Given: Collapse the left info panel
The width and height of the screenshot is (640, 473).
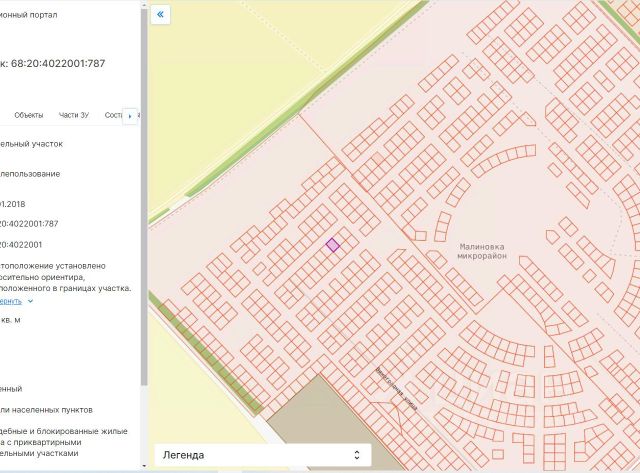Looking at the screenshot, I should click(x=161, y=15).
